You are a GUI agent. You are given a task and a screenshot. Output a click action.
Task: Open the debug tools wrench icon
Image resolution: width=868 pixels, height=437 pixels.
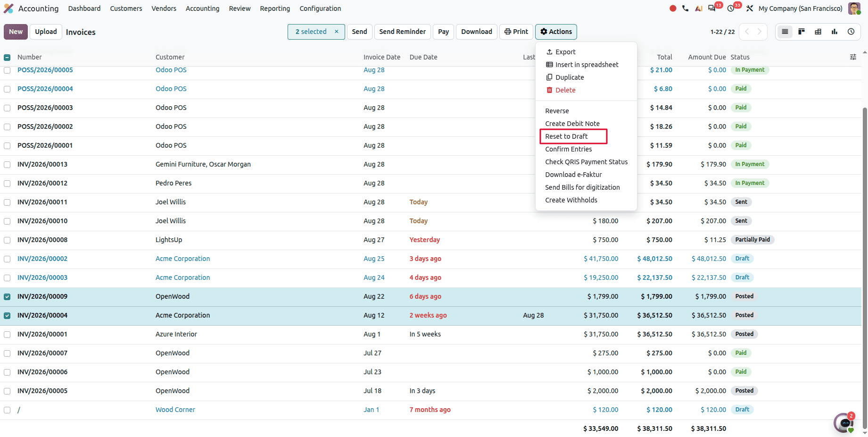point(750,8)
